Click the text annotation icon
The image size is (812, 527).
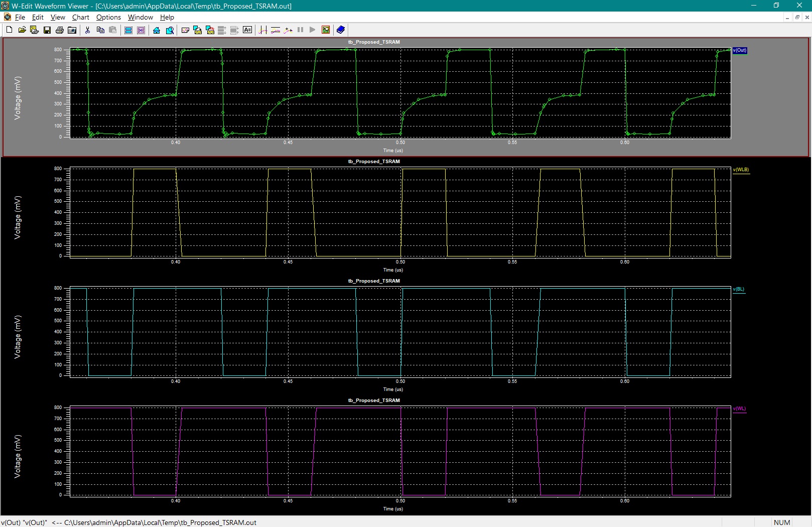coord(247,30)
